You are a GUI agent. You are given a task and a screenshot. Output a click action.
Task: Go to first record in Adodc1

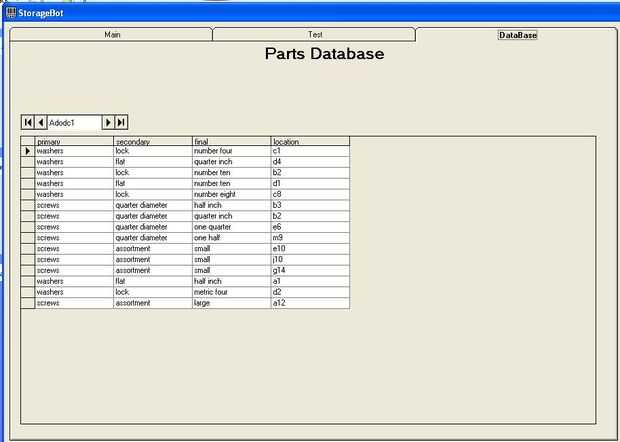click(28, 122)
